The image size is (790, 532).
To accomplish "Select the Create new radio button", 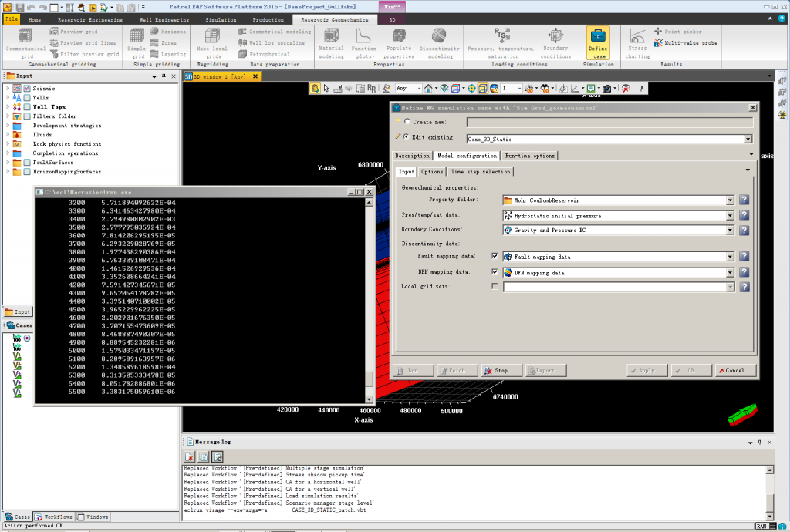I will point(407,122).
